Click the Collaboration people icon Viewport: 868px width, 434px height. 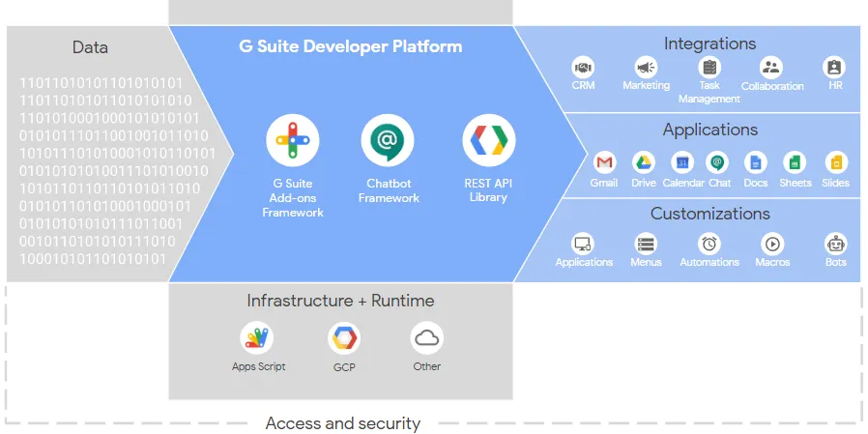(x=771, y=68)
